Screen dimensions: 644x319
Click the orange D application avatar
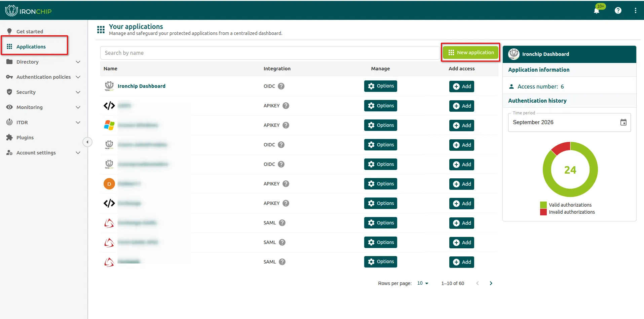109,184
